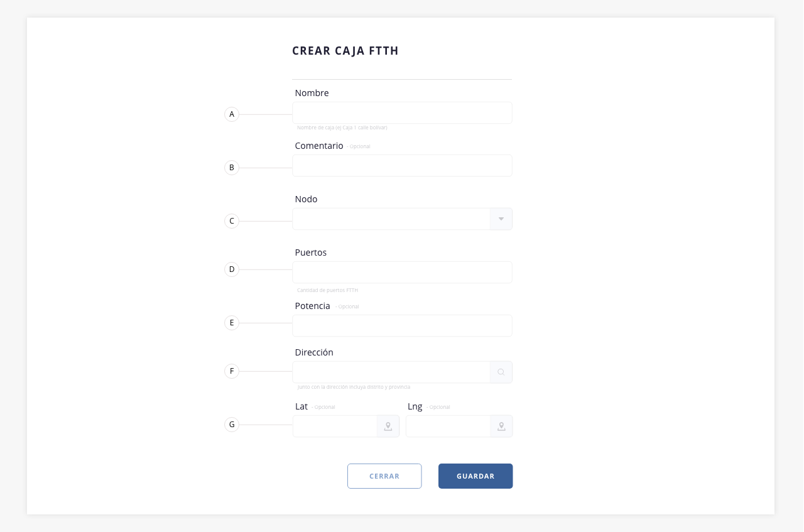Focus the Lat coordinate field
Screen dimensions: 804x532
335,426
